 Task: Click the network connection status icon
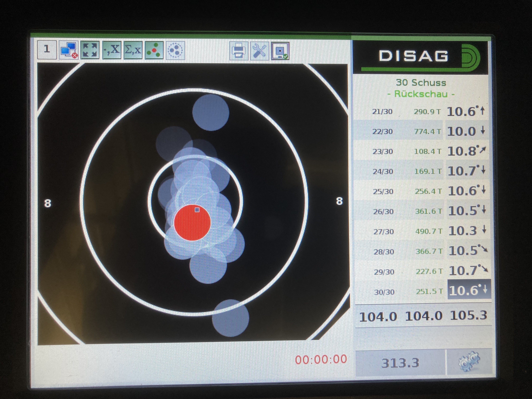click(69, 50)
